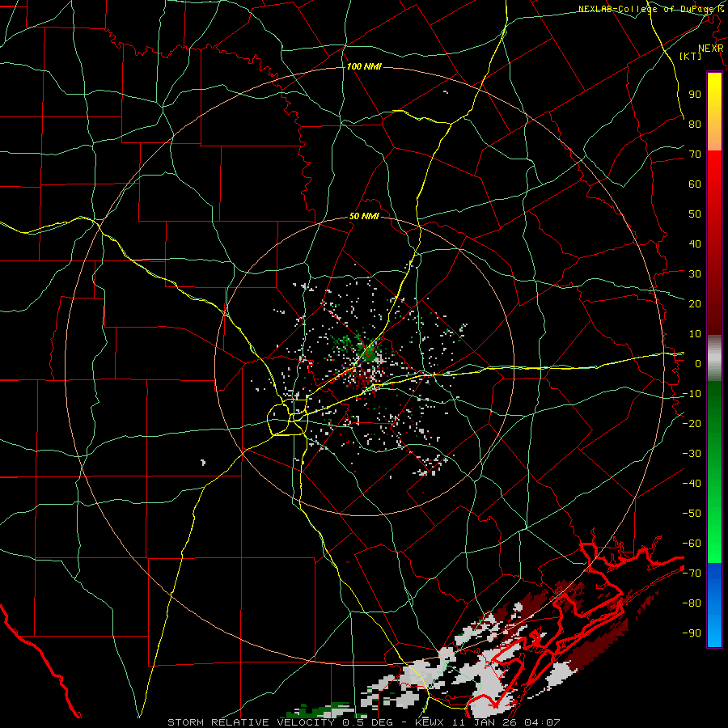Click the -10 value on velocity scale
The width and height of the screenshot is (728, 728).
pyautogui.click(x=692, y=394)
